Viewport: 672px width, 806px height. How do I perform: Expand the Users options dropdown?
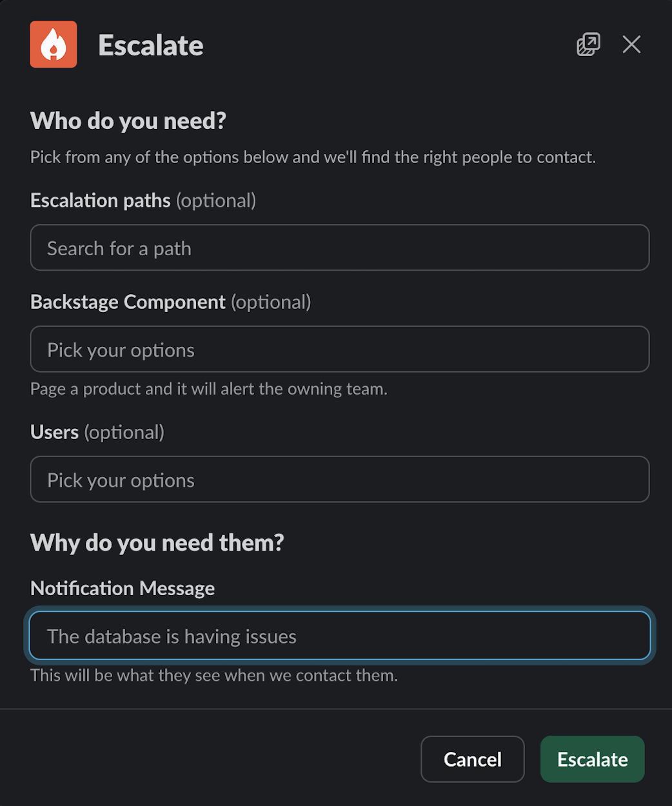pos(339,480)
